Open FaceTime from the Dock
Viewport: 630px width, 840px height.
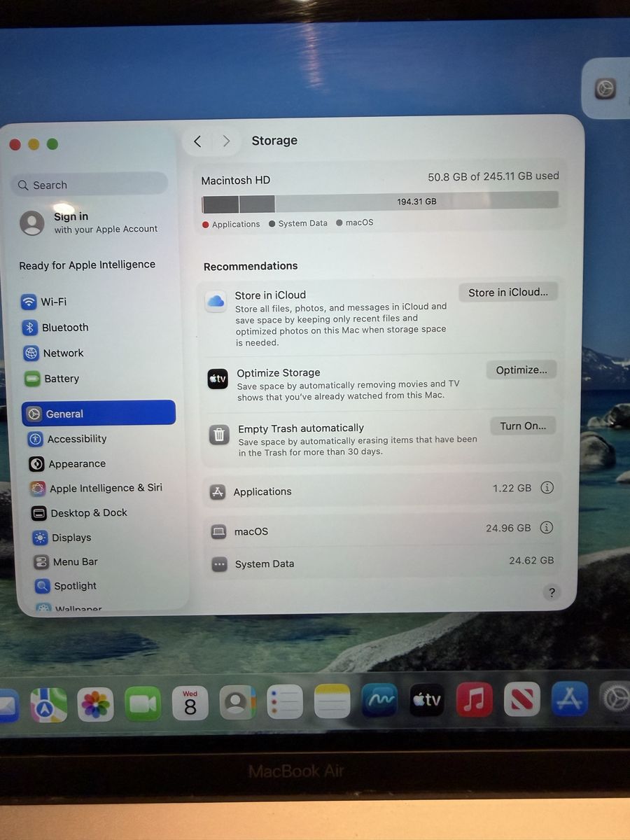pos(143,703)
